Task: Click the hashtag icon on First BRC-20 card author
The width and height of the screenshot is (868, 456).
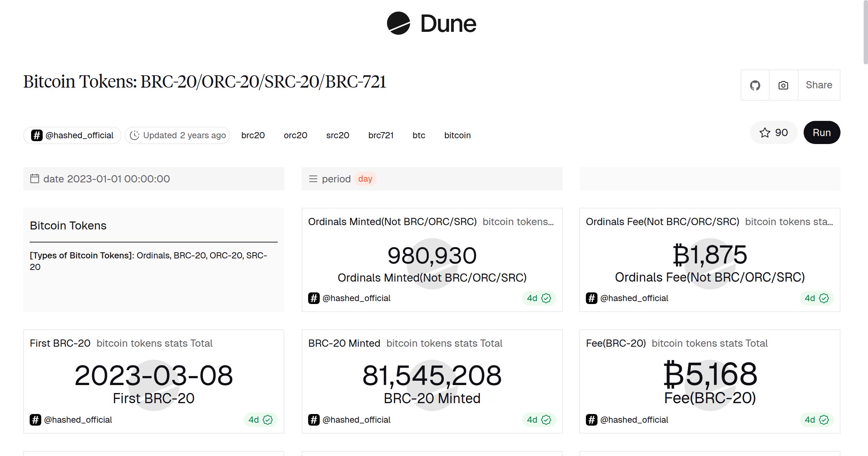Action: [35, 420]
